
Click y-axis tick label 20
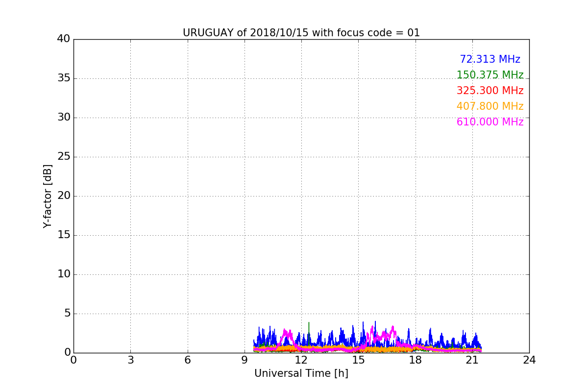(x=64, y=196)
